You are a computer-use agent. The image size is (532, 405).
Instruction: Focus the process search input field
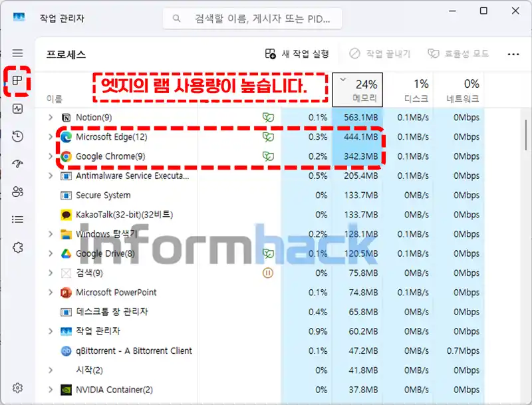click(253, 19)
